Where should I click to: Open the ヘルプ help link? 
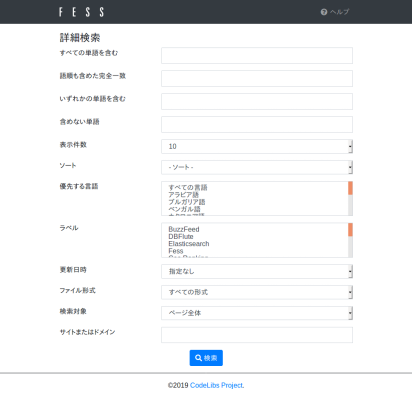coord(335,12)
